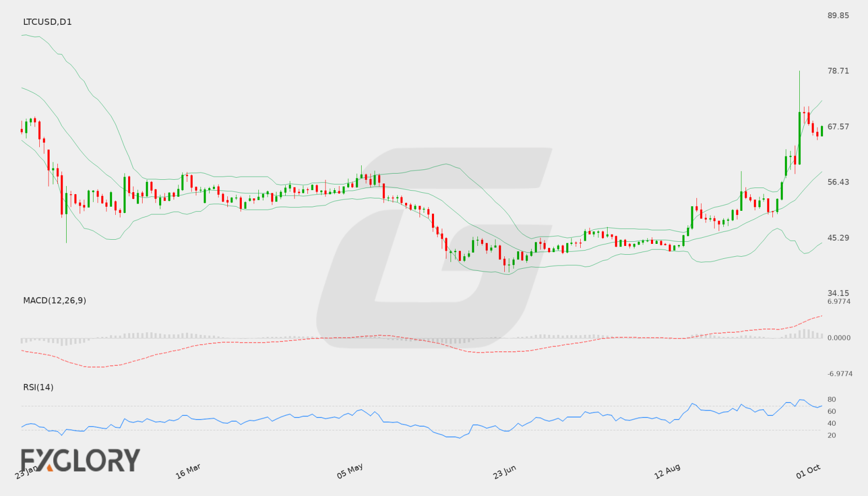Image resolution: width=868 pixels, height=496 pixels.
Task: Click the 56.43 price axis label
Action: (x=838, y=182)
